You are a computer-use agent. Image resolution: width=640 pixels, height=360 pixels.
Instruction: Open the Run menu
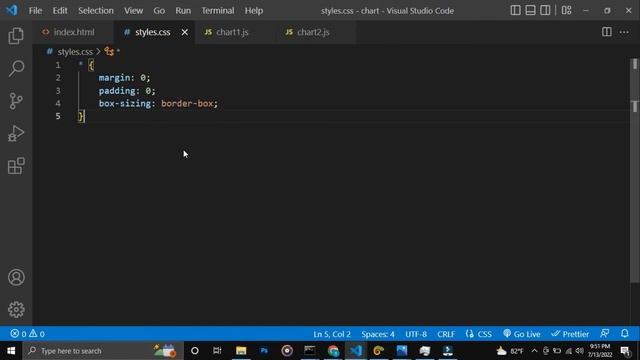point(183,11)
